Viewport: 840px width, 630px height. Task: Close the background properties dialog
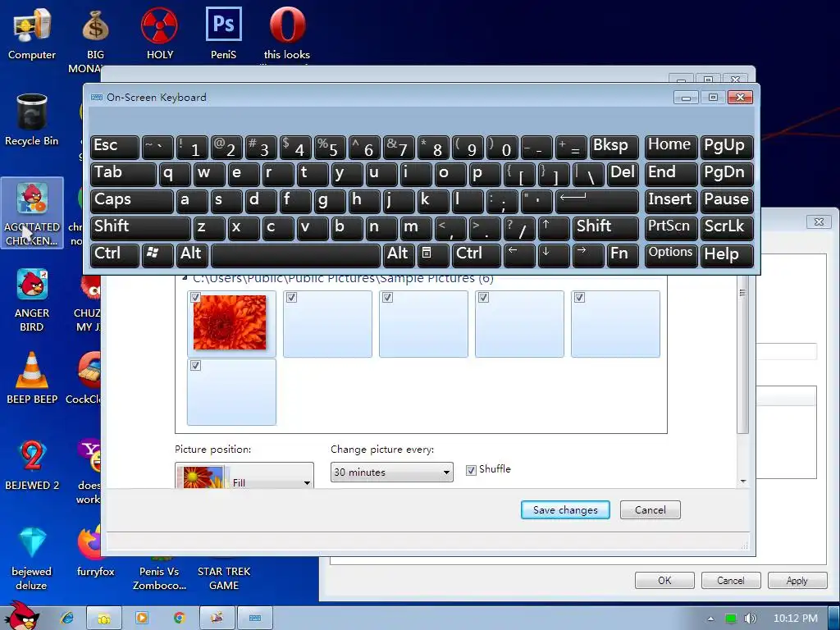pyautogui.click(x=819, y=221)
